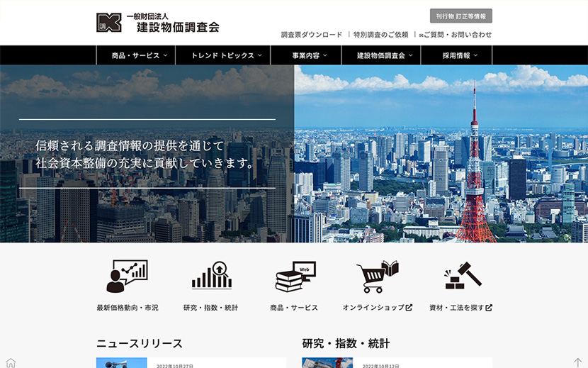588x368 pixels.
Task: Open the 最新価格動向・市況 analyst chart icon
Action: 127,277
